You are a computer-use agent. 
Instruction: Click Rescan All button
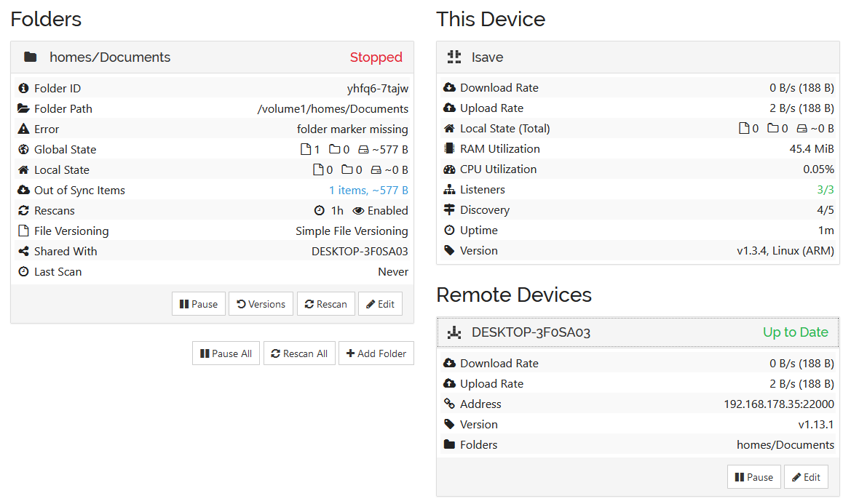(x=299, y=353)
